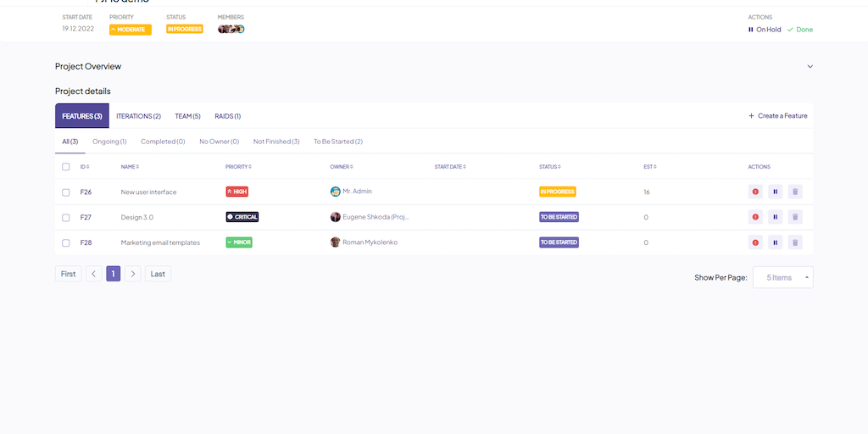Click the HIGH priority badge on F26

[x=237, y=192]
